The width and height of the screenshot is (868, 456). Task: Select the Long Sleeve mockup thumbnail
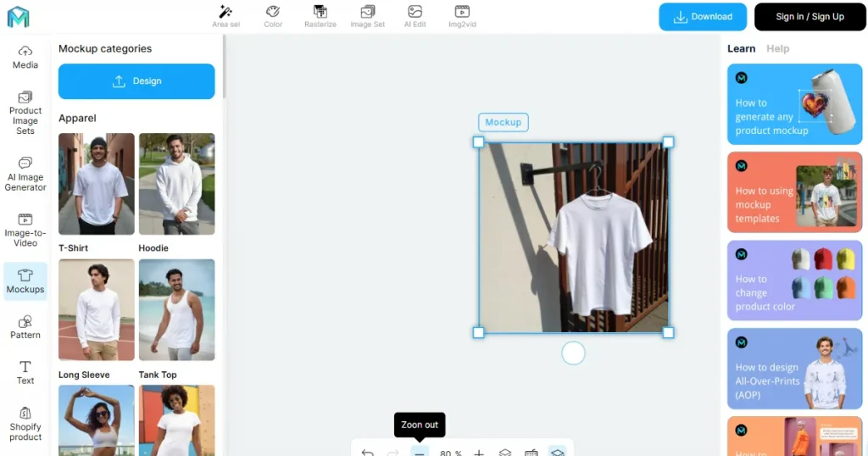click(97, 310)
